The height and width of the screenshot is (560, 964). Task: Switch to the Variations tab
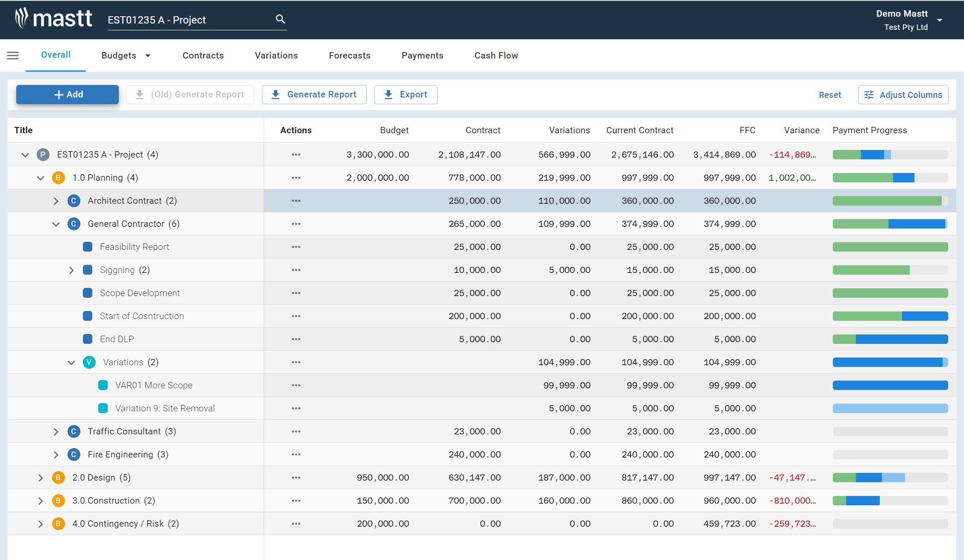click(x=276, y=56)
